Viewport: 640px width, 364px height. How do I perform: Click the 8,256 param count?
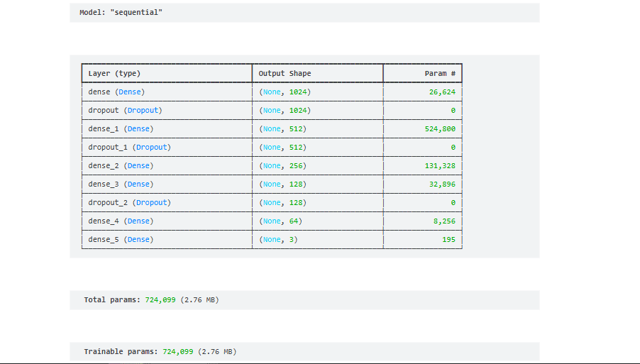444,221
